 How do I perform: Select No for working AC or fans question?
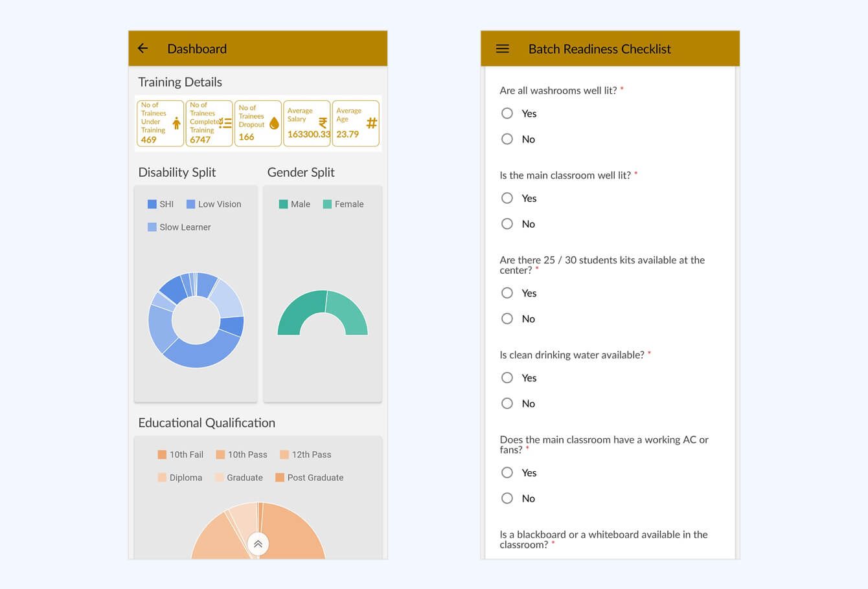(x=507, y=498)
